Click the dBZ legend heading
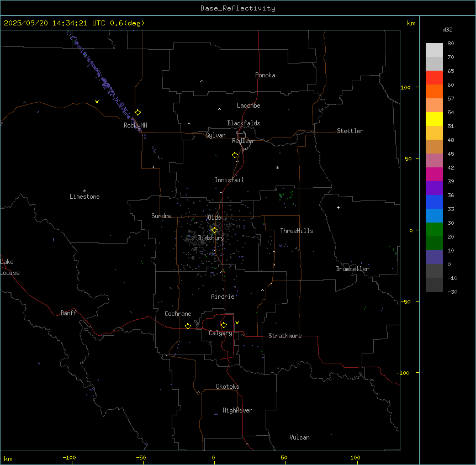 tap(448, 29)
